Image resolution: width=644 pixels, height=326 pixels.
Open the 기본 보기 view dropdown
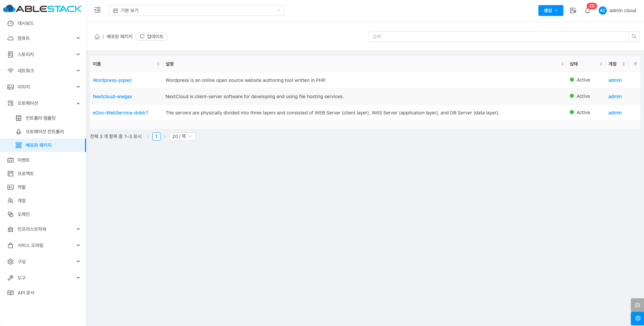197,10
